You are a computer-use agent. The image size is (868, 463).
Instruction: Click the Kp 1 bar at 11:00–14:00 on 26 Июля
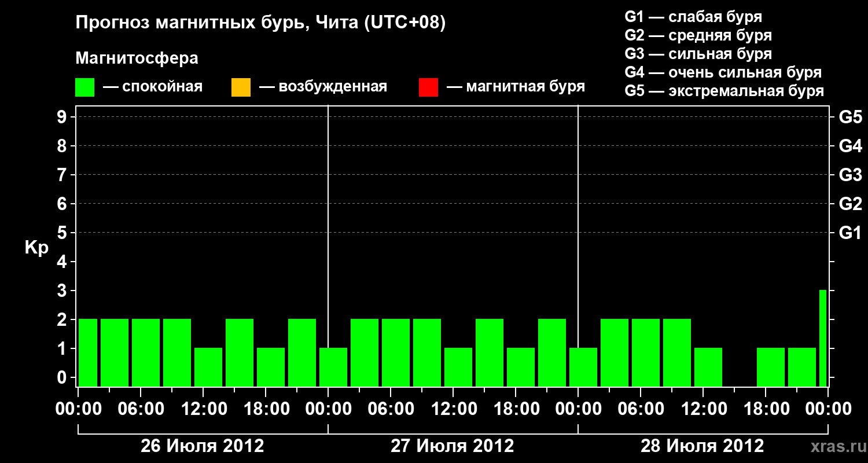click(208, 367)
